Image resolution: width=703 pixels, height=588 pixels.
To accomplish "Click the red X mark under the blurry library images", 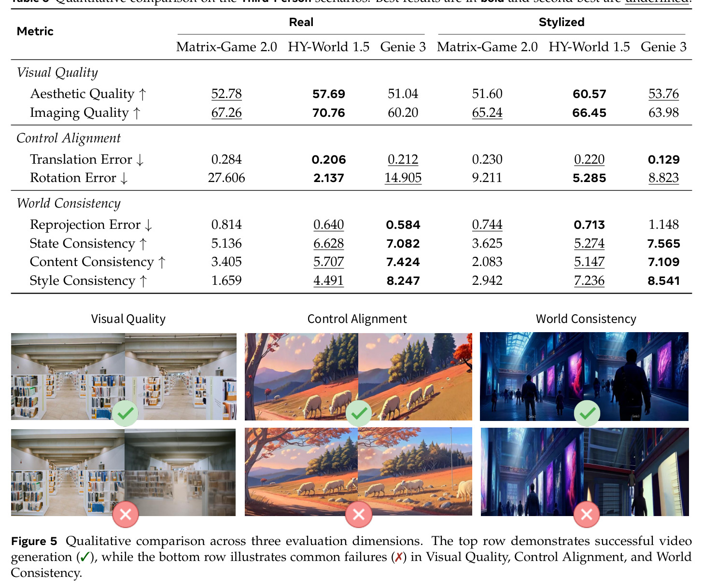I will click(126, 514).
